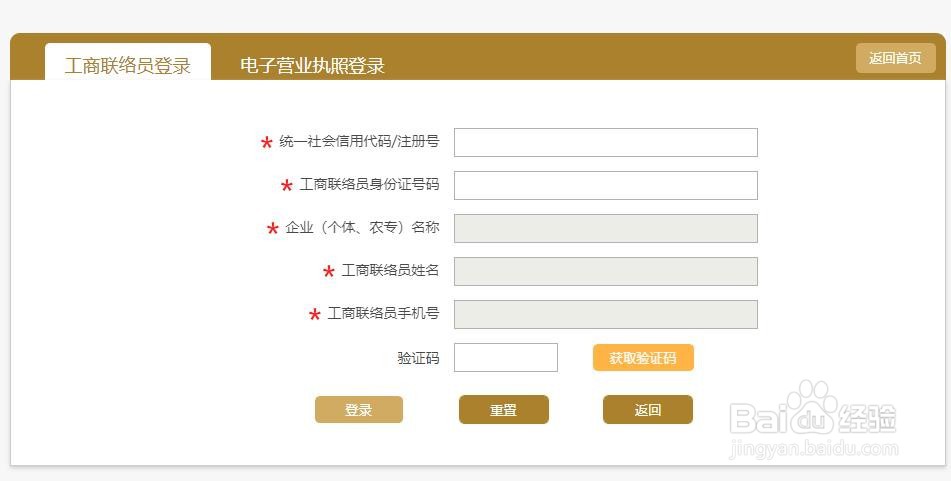The image size is (951, 481).
Task: Click the 返回首页 button
Action: point(895,58)
